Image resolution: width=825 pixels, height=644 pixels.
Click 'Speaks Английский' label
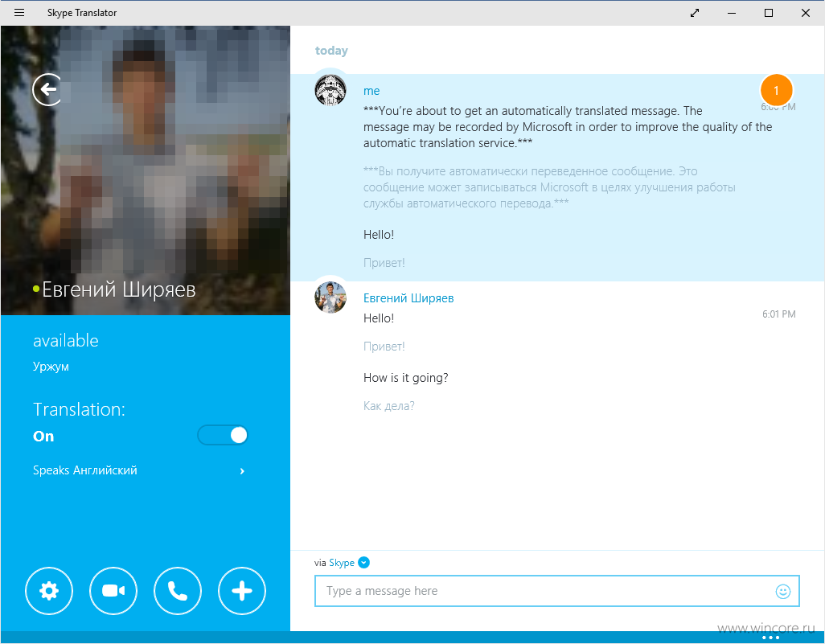pos(84,470)
